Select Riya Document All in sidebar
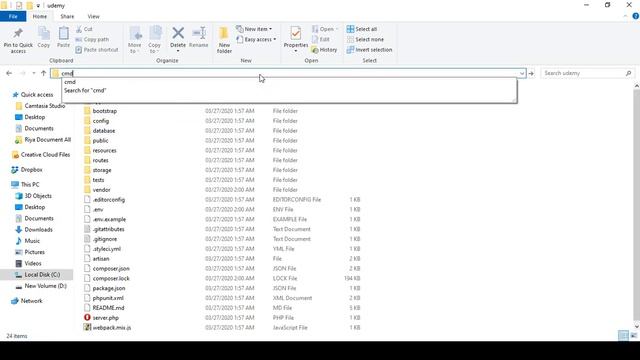This screenshot has width=640, height=360. pyautogui.click(x=43, y=140)
